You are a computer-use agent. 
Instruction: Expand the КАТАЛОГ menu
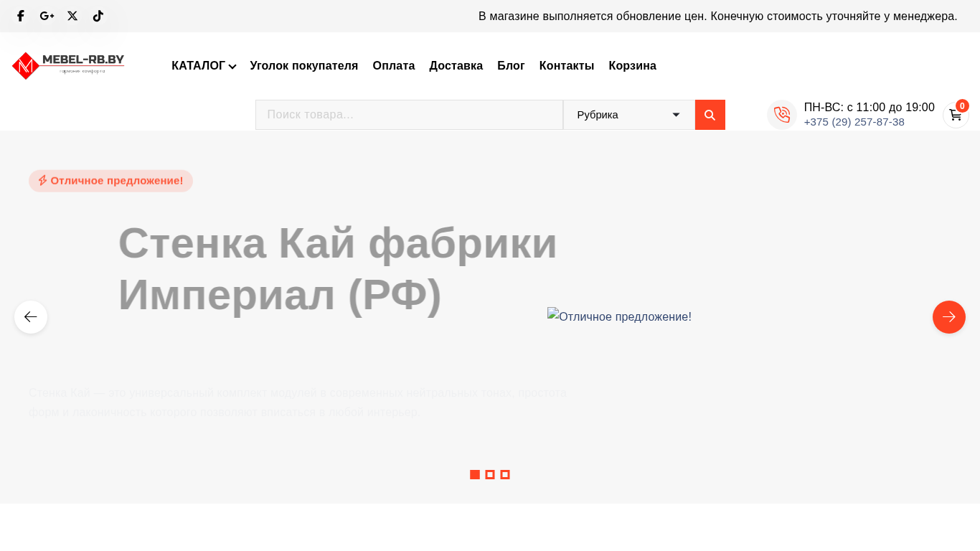204,66
